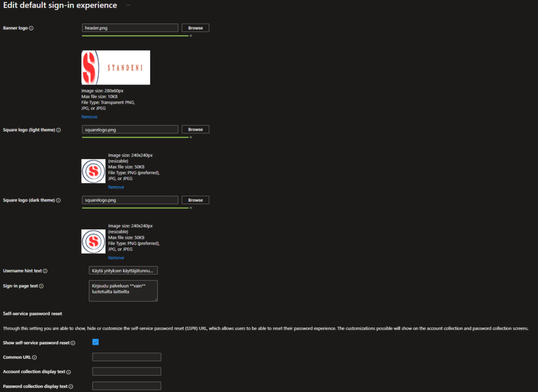Edit the Sign-in page text area
Image resolution: width=538 pixels, height=392 pixels.
pyautogui.click(x=123, y=291)
